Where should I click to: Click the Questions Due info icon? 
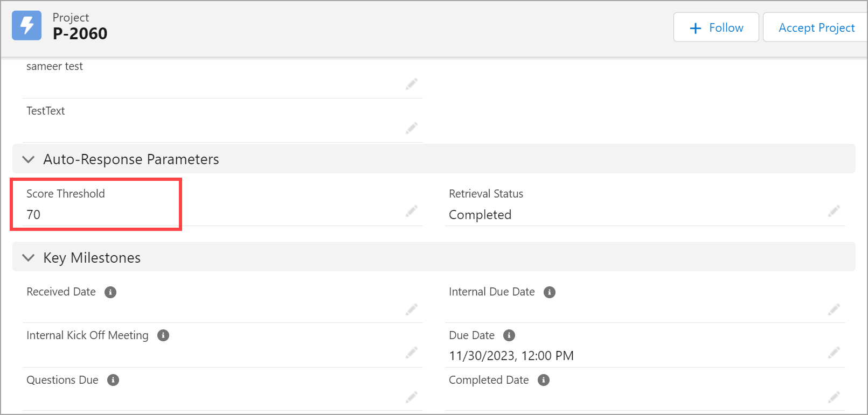tap(113, 381)
